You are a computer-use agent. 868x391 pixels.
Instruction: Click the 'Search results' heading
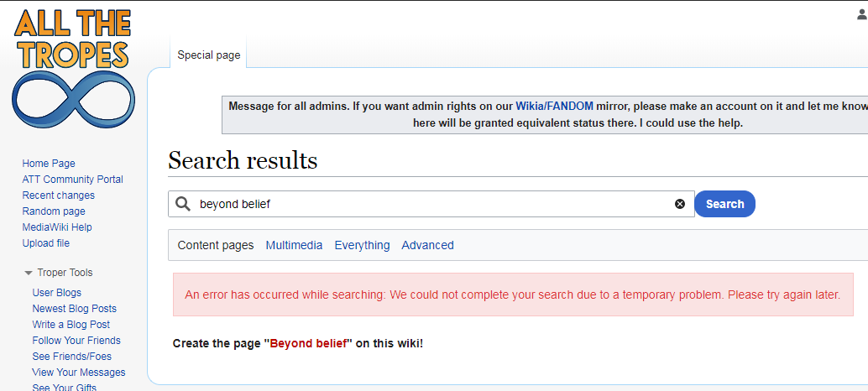click(243, 161)
